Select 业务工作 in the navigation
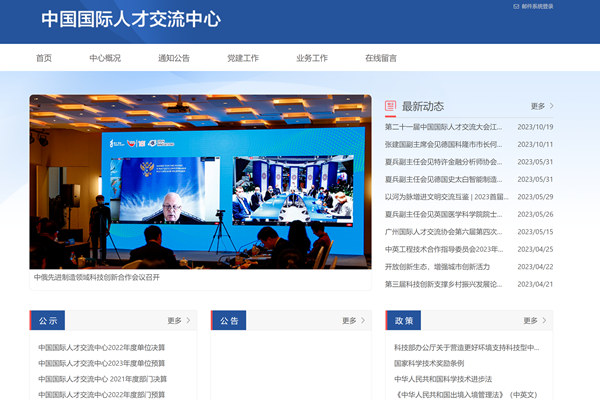600x400 pixels. click(312, 58)
